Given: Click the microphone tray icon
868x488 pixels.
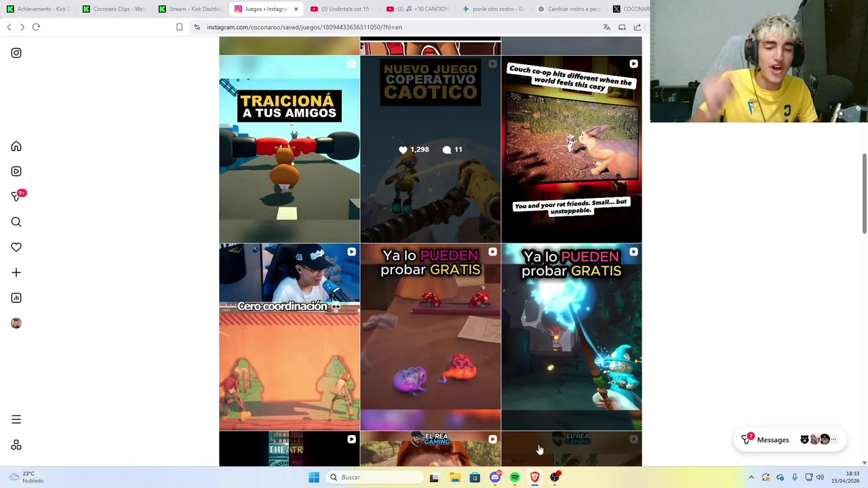Looking at the screenshot, I should click(794, 477).
